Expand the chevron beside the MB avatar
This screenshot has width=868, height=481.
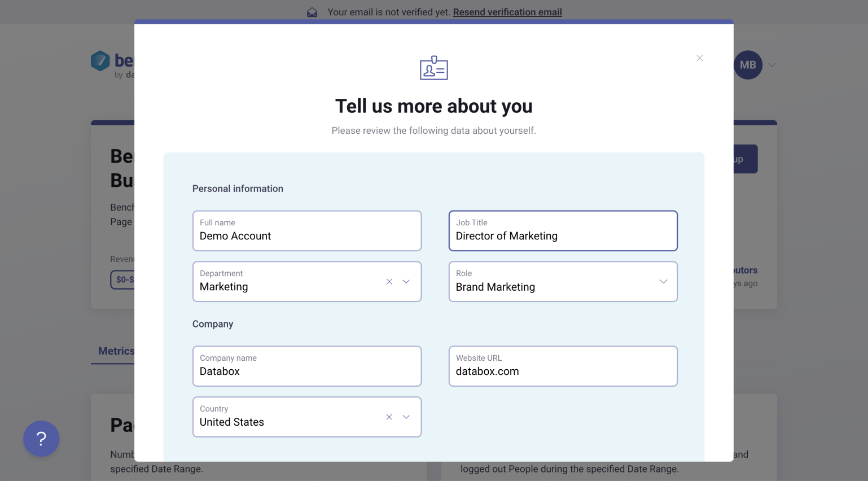coord(773,65)
